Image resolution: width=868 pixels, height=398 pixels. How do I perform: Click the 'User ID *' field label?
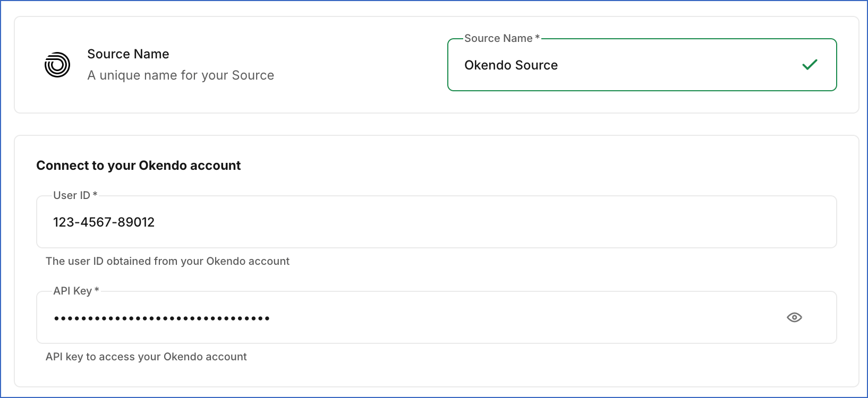pos(75,195)
